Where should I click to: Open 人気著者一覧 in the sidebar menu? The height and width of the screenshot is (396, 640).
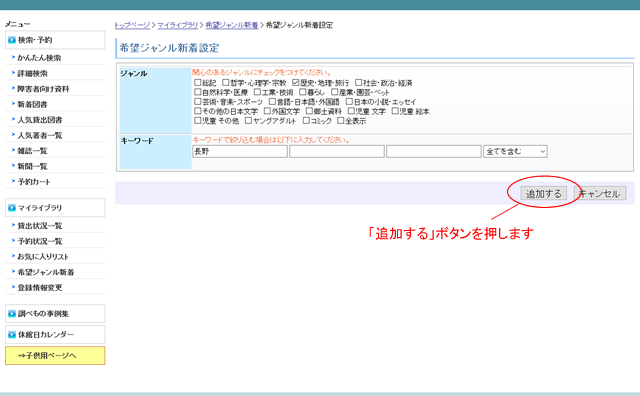pyautogui.click(x=40, y=136)
